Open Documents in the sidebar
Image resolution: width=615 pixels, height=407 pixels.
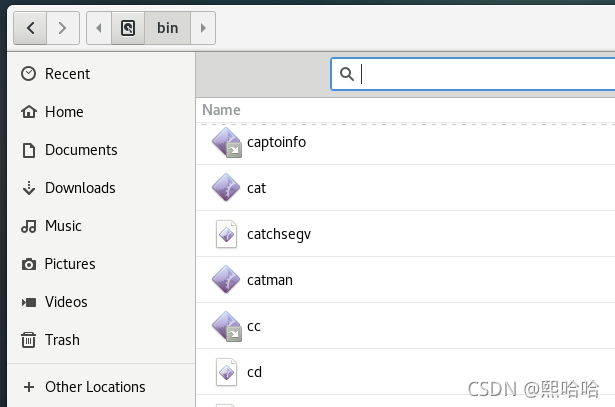pos(81,150)
